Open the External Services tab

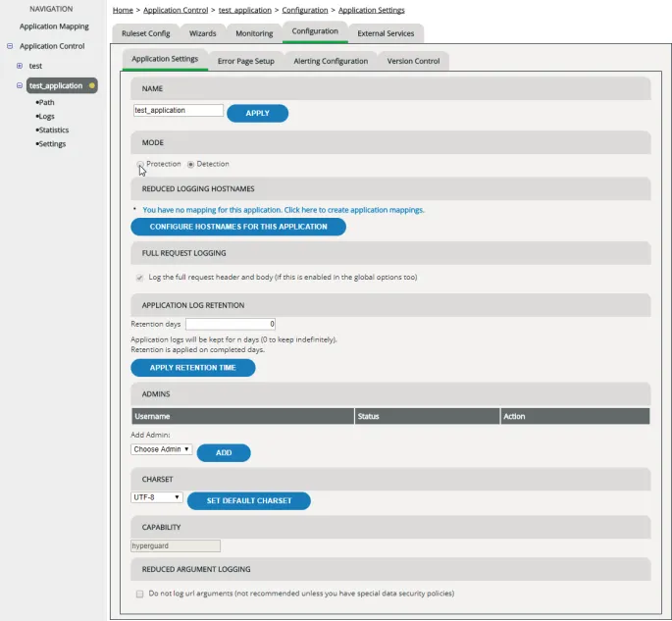coord(386,33)
